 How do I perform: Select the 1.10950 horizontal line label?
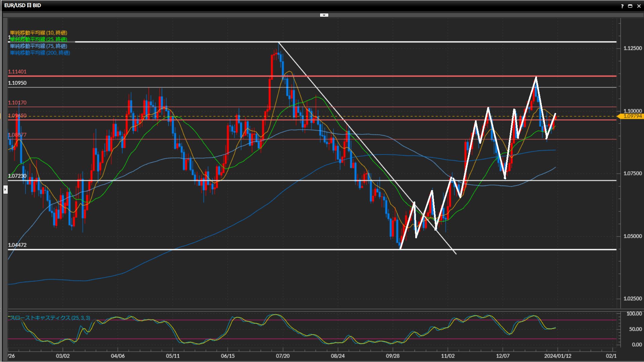click(17, 83)
